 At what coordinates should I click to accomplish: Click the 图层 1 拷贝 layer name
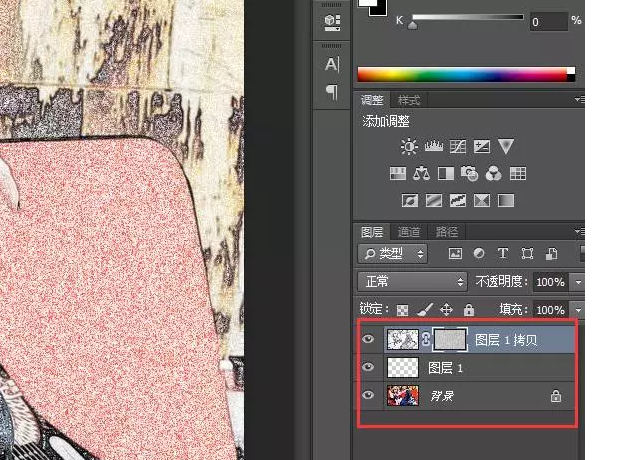tap(506, 340)
